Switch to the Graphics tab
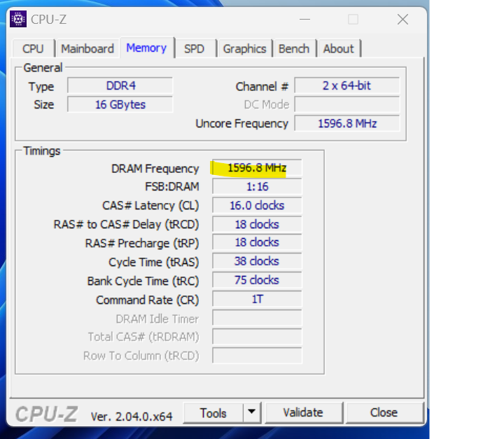The image size is (504, 439). coord(244,49)
